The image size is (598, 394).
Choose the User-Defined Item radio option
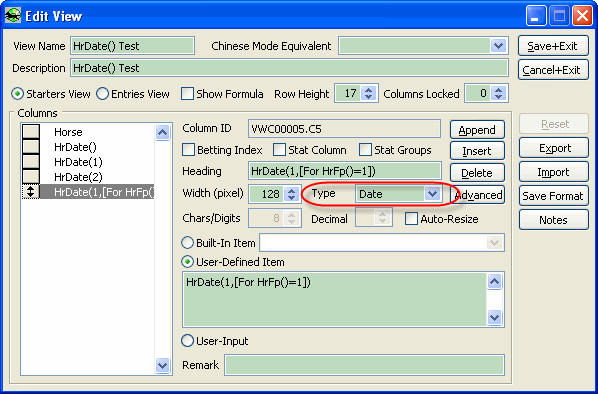187,262
